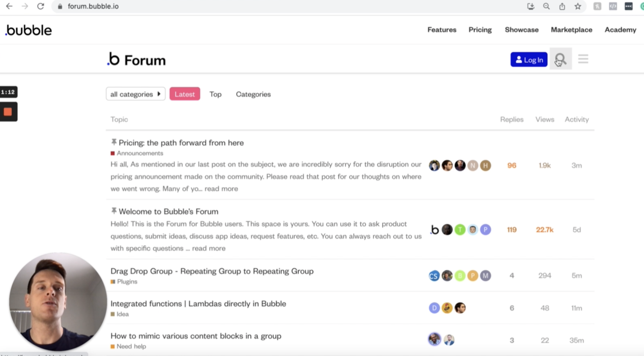Select the Latest tab

click(x=184, y=94)
